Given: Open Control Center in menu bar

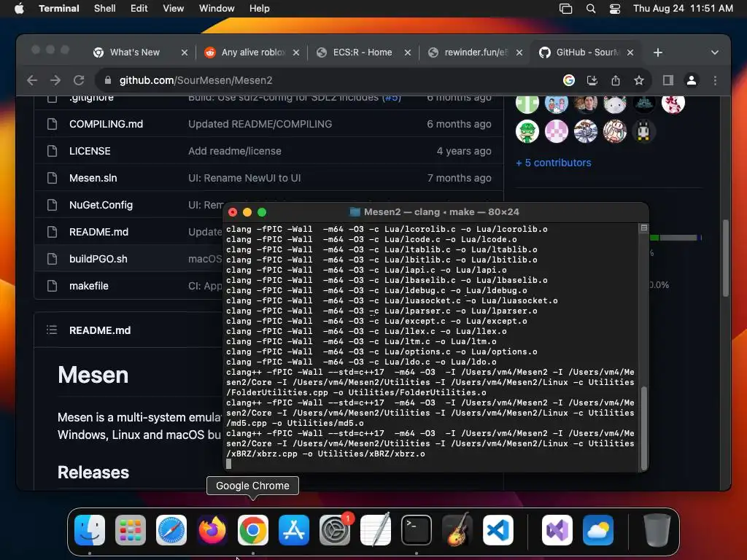Looking at the screenshot, I should pos(615,9).
